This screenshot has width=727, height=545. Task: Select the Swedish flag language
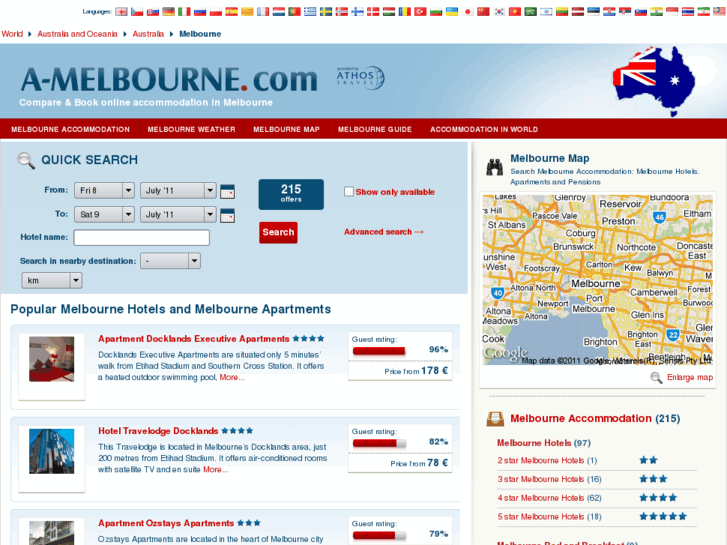[326, 12]
